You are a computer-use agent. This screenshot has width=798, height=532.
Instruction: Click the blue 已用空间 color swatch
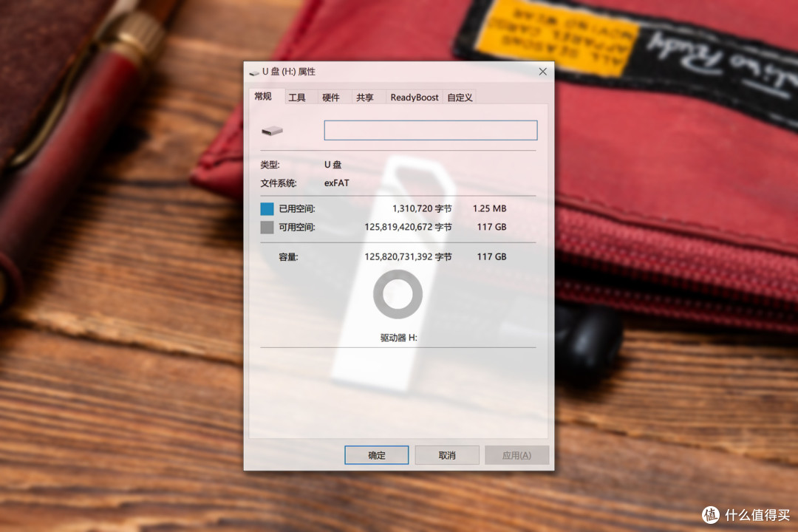[x=267, y=208]
